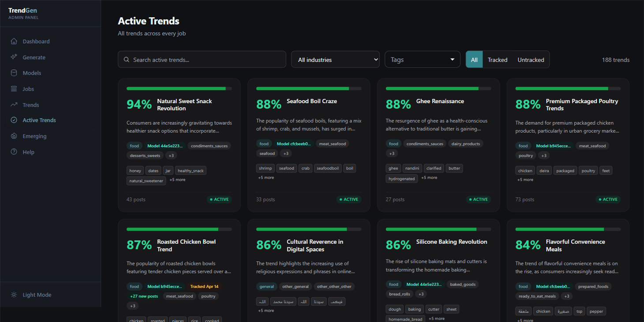
Task: Click the progress bar on Seafood Boil Craze
Action: (x=309, y=89)
